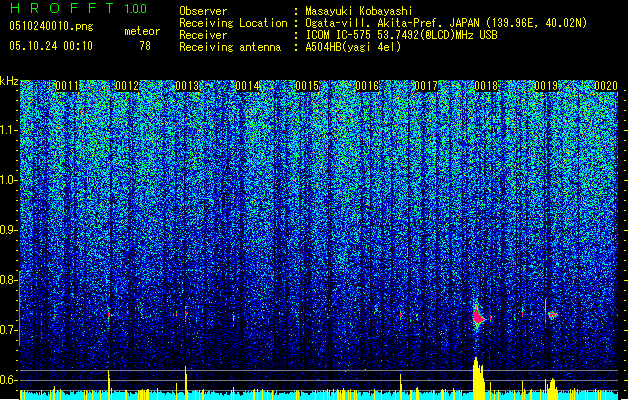Click the 'meteor' label
Screen dimensions: 629x400
(x=142, y=31)
